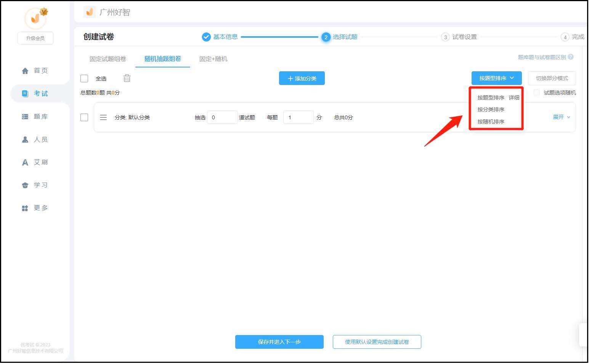Expand the 默认分类 row via 展开
This screenshot has width=589, height=364.
(561, 117)
